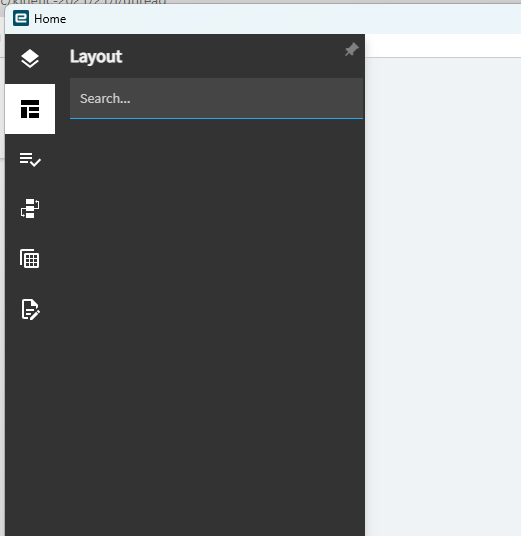The height and width of the screenshot is (536, 521).
Task: Click the Layout panel heading
Action: point(96,57)
